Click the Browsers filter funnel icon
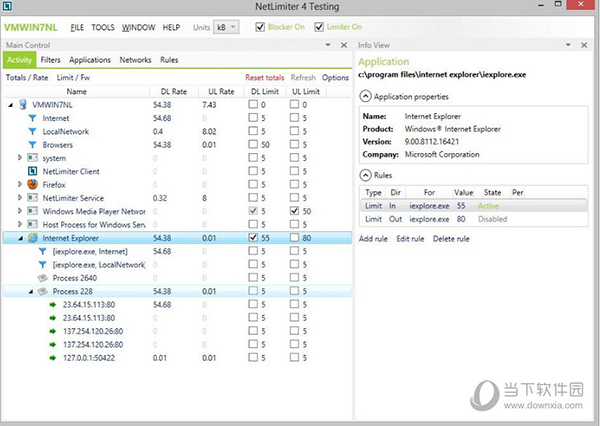This screenshot has width=600, height=426. point(33,145)
